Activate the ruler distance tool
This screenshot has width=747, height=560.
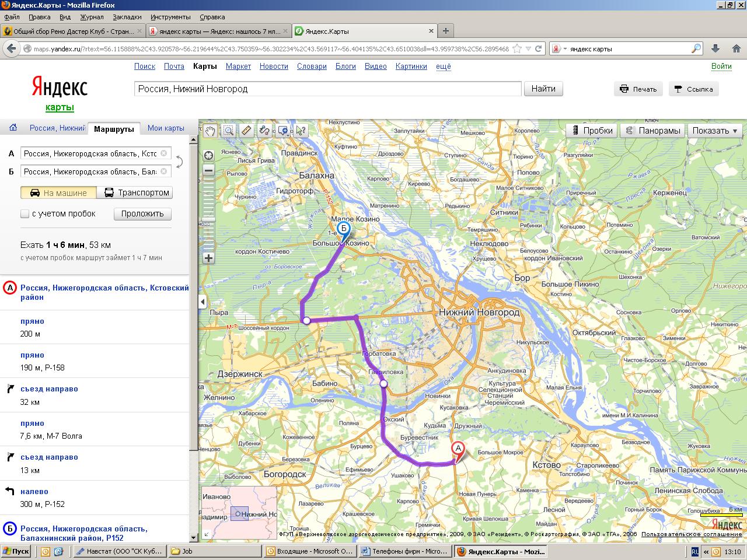246,131
